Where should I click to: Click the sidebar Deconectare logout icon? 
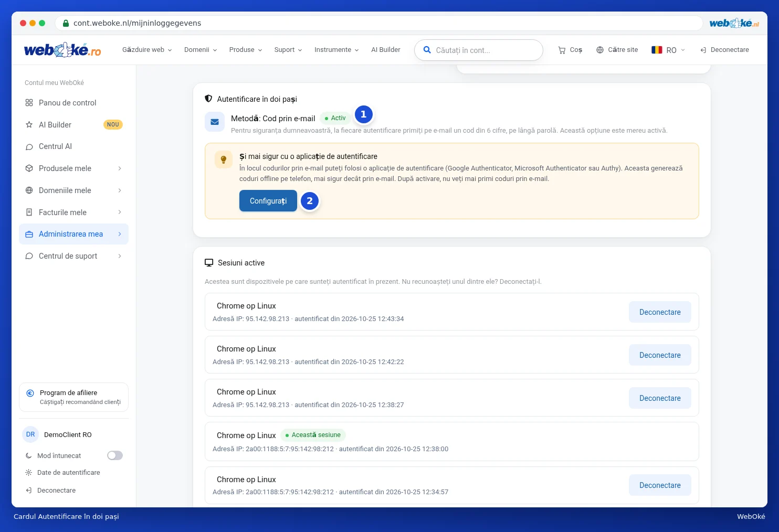(x=29, y=491)
